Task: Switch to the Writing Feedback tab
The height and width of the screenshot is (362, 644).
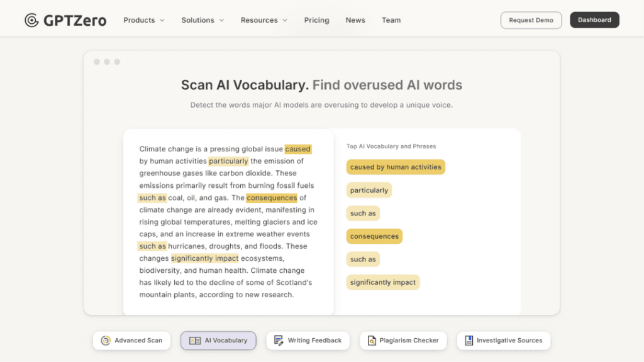Action: point(308,341)
